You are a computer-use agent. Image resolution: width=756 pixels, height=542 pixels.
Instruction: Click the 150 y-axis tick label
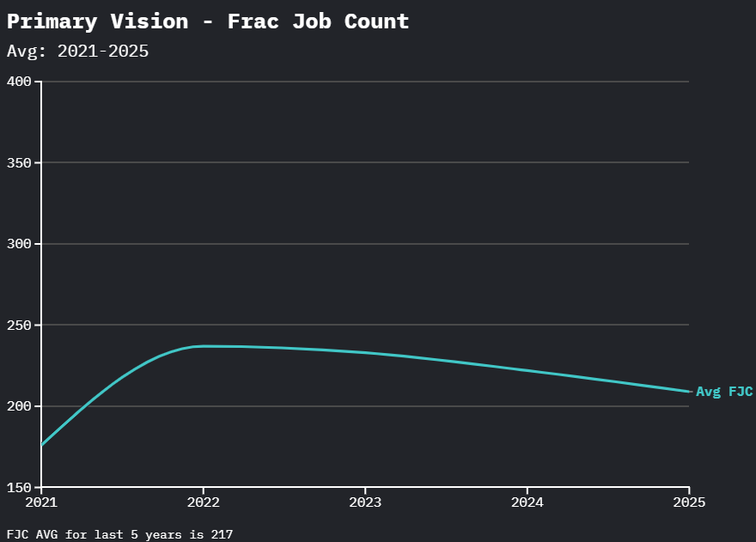click(19, 488)
